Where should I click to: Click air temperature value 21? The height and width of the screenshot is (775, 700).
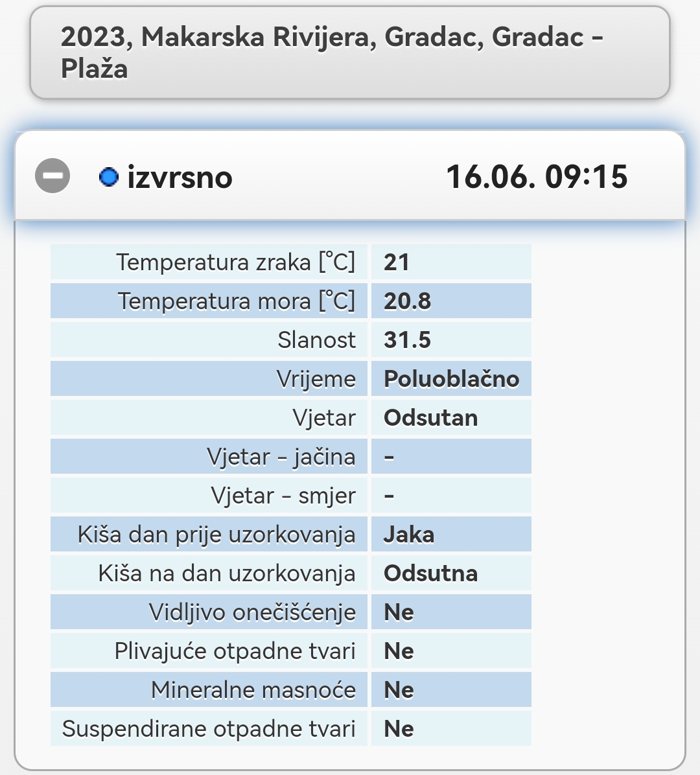[397, 262]
